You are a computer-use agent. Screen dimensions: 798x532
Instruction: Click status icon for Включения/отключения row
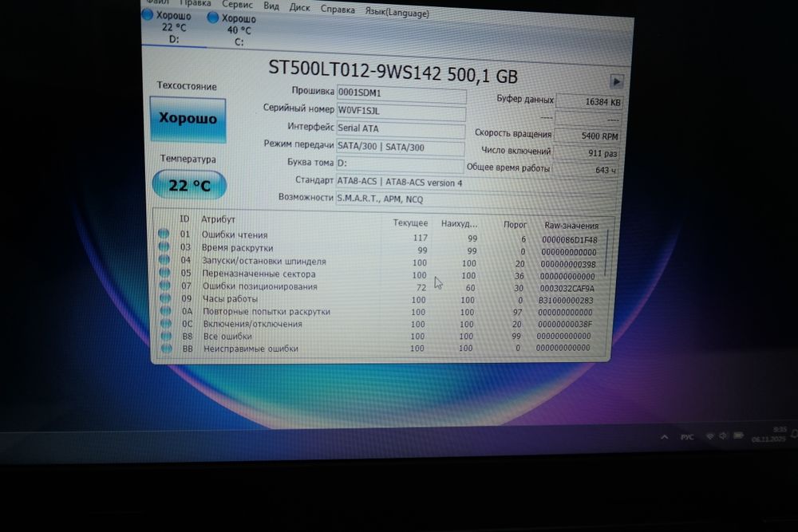(x=166, y=324)
